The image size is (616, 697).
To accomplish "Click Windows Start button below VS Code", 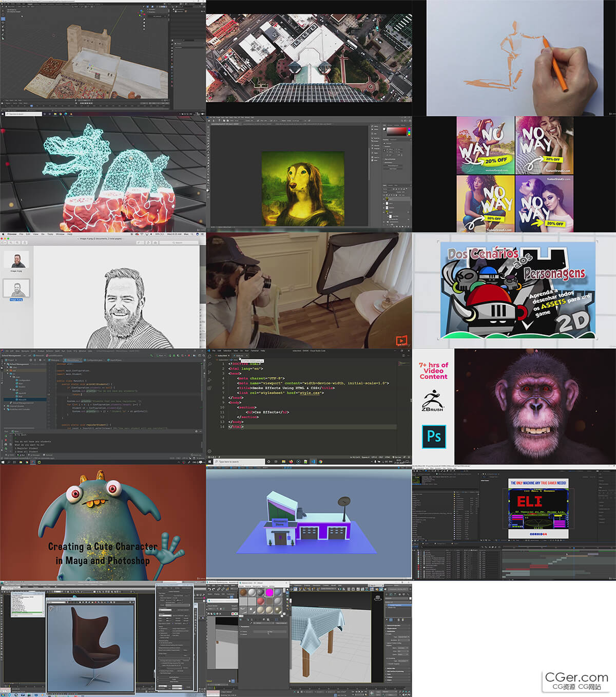I will pos(209,462).
